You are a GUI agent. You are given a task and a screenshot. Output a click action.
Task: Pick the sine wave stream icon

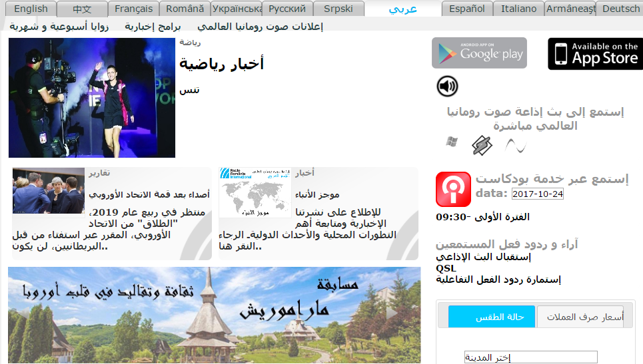515,145
